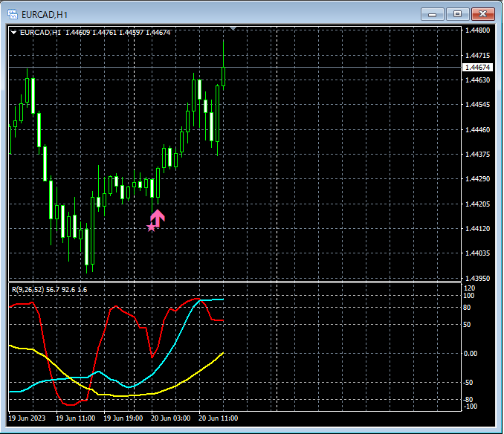The image size is (504, 434).
Task: Click the EURCAD,H1 window title text
Action: [45, 15]
